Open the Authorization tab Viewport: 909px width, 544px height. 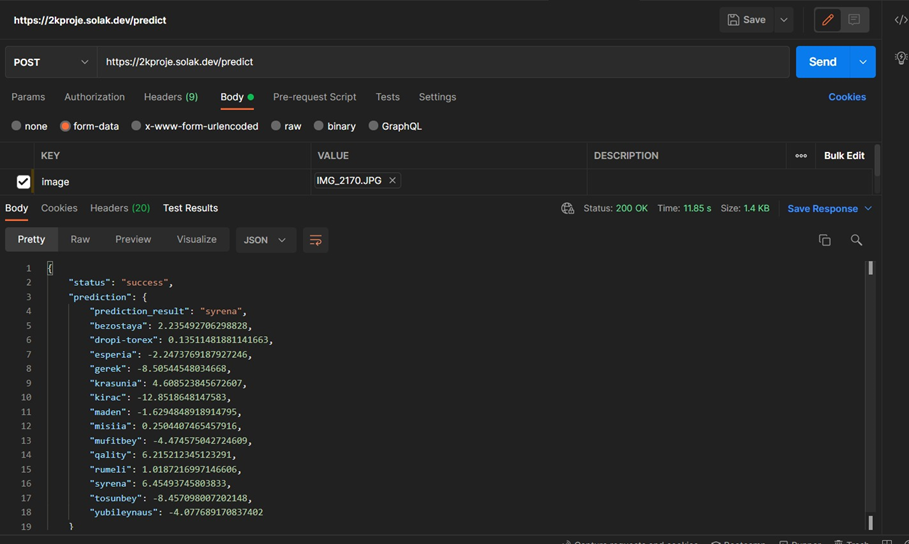[x=94, y=97]
